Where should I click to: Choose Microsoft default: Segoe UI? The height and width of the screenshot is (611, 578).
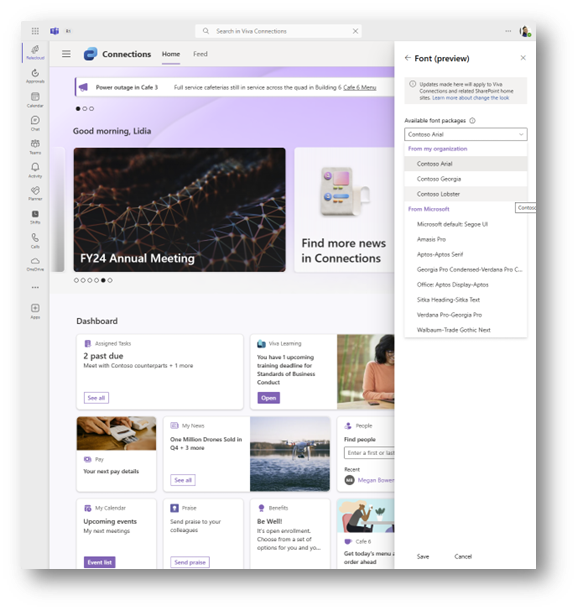pos(466,224)
